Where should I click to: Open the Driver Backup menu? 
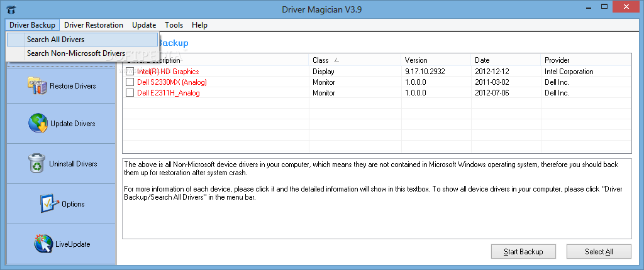[x=33, y=25]
